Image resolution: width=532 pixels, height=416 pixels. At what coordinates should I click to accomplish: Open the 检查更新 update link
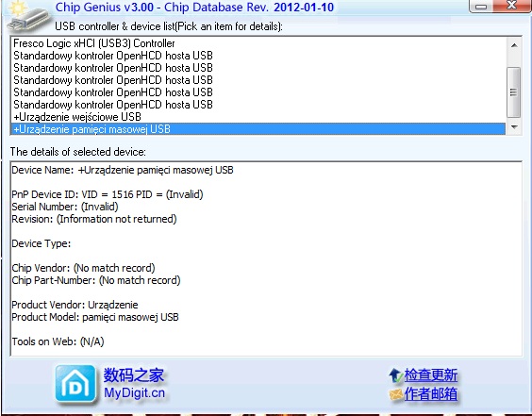click(430, 375)
